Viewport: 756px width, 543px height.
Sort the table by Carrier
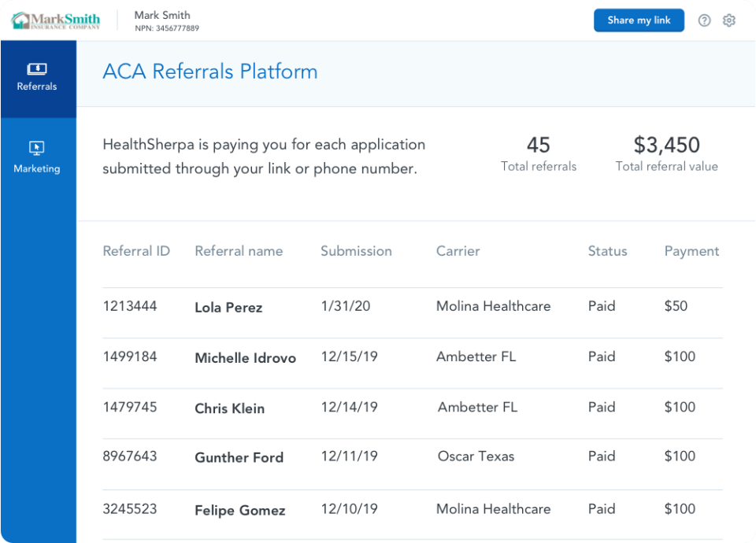[458, 250]
